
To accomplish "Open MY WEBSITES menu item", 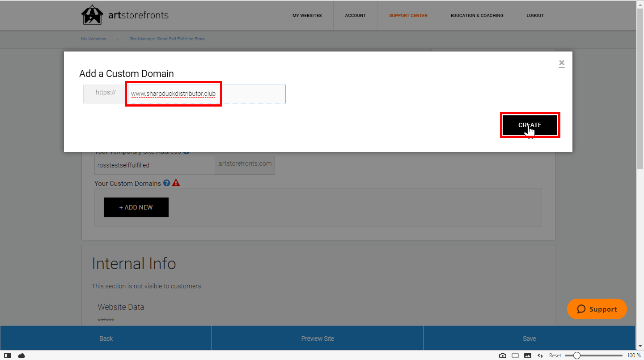I will click(x=307, y=15).
